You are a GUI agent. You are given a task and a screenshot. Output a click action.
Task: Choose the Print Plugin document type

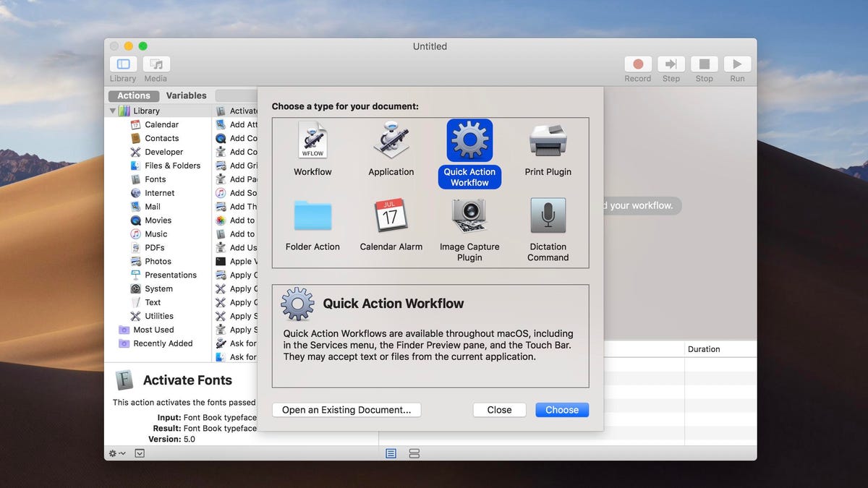[x=548, y=141]
